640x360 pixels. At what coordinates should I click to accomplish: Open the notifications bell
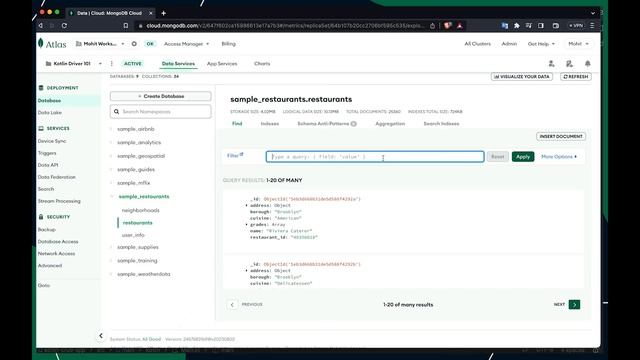click(588, 64)
